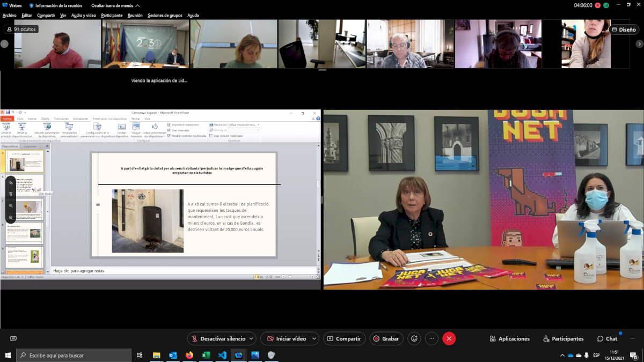Open the Chat panel
644x362 pixels.
point(607,338)
